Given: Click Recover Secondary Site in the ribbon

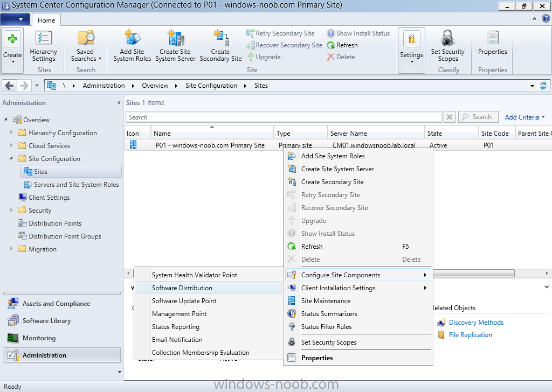Looking at the screenshot, I should click(285, 45).
